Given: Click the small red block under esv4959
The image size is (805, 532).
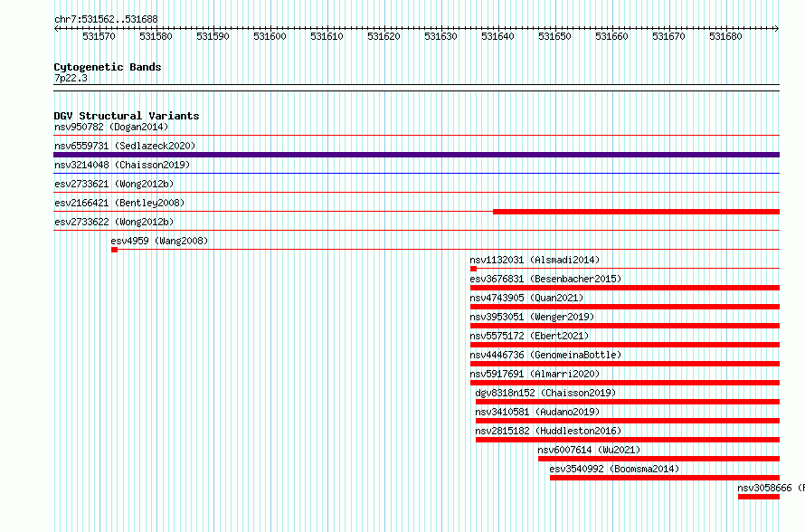Looking at the screenshot, I should [115, 250].
